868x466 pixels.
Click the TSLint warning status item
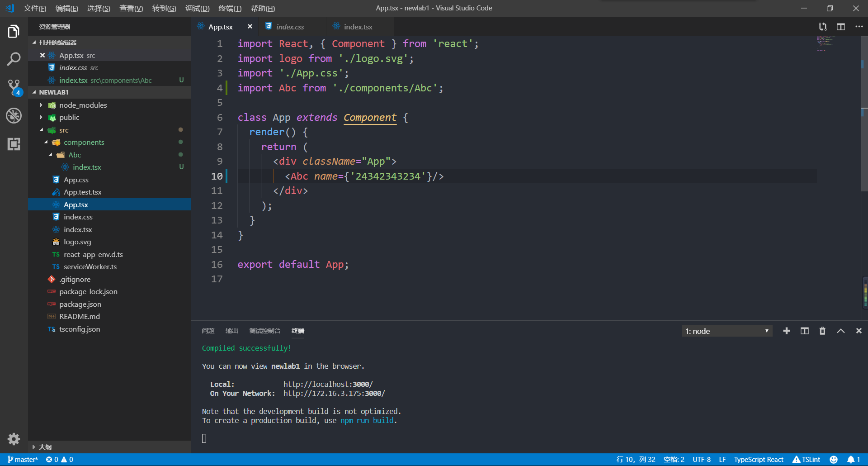click(x=806, y=460)
